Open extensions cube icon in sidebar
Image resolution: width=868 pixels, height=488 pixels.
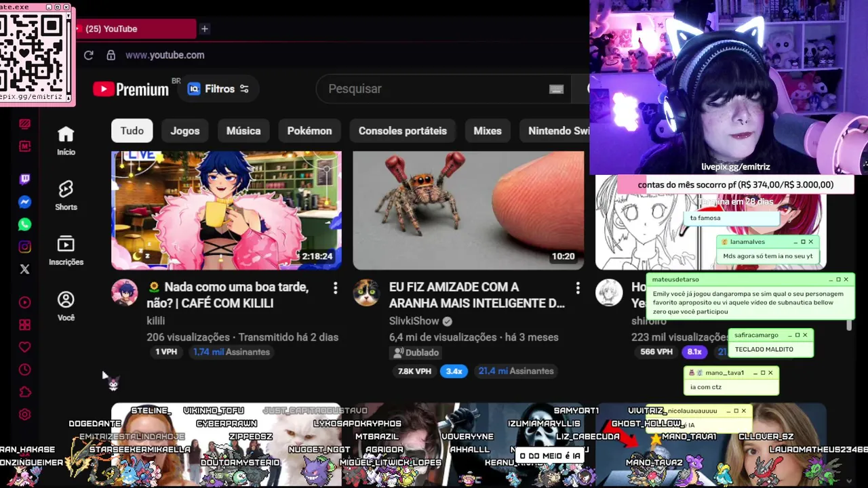pos(24,392)
